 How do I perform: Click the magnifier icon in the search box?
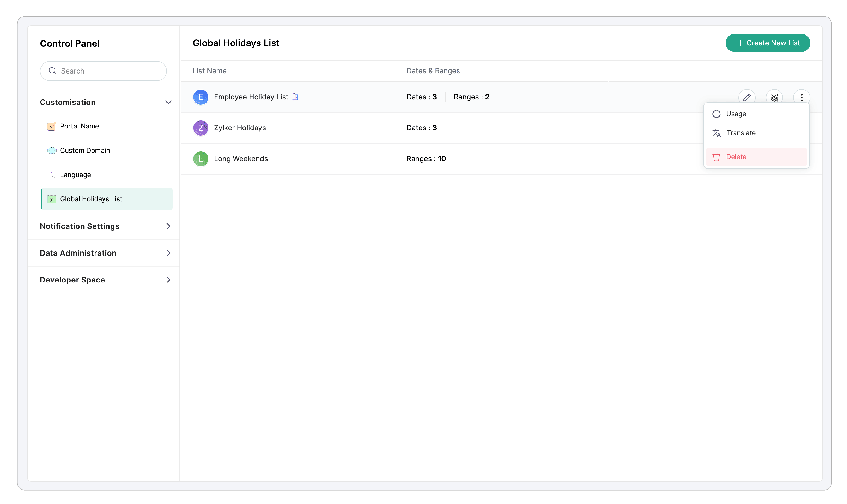[52, 71]
